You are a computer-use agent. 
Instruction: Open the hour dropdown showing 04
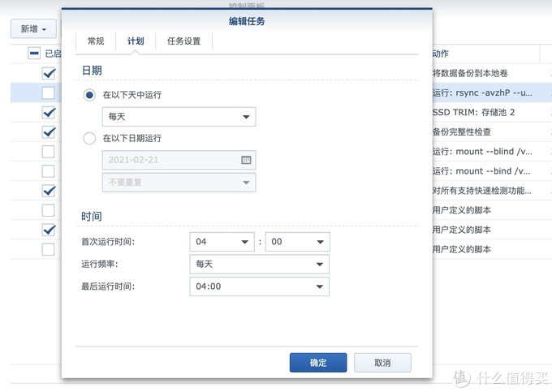[x=222, y=242]
